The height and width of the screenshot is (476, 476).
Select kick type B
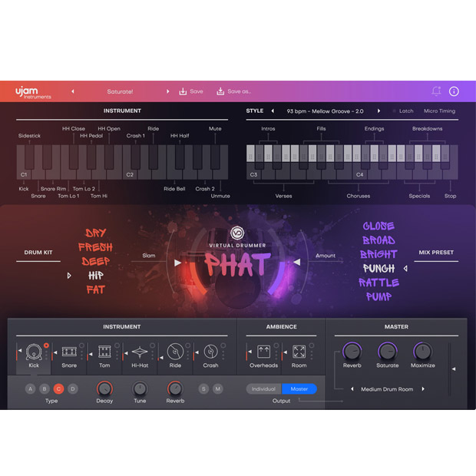tap(45, 389)
